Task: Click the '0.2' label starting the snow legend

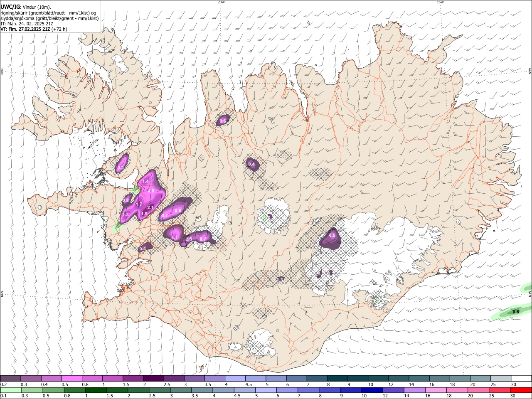Action: coord(3,384)
